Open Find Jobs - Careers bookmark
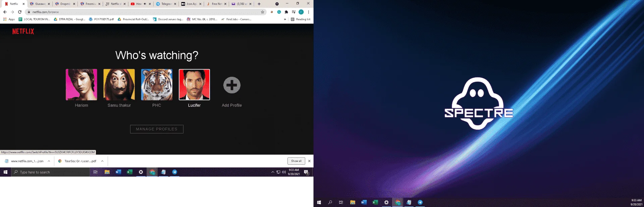Image resolution: width=644 pixels, height=207 pixels. tap(236, 19)
